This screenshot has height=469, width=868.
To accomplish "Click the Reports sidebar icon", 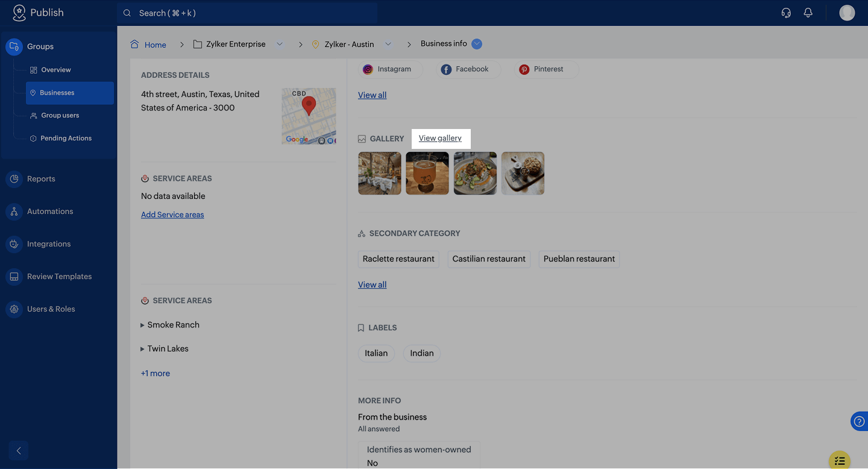I will 14,179.
